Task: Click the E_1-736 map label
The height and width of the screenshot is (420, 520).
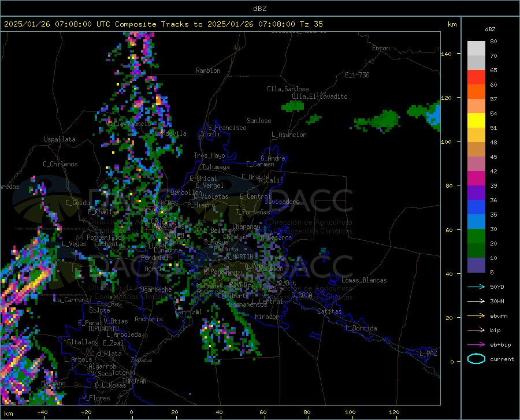Action: pyautogui.click(x=357, y=75)
